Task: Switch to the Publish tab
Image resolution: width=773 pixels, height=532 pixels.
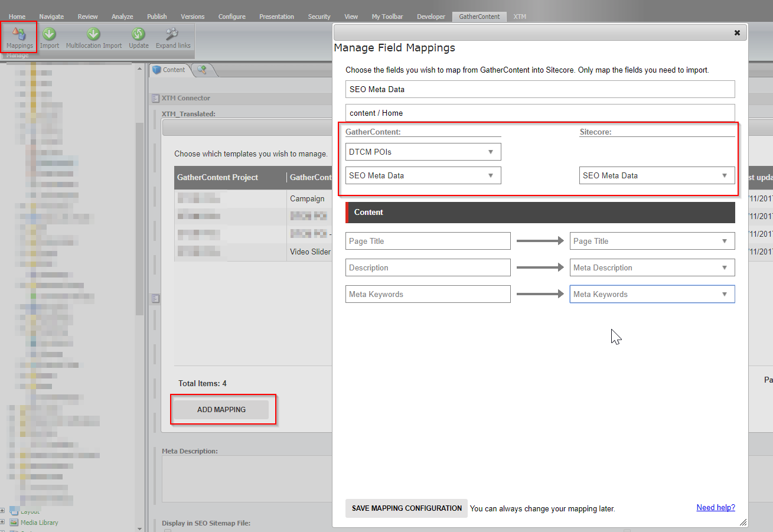Action: coord(157,17)
